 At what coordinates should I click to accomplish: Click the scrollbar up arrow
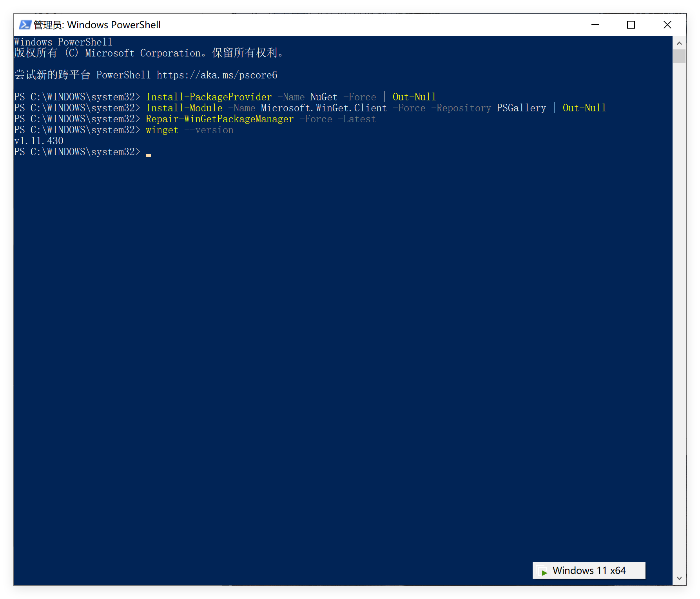pyautogui.click(x=679, y=43)
